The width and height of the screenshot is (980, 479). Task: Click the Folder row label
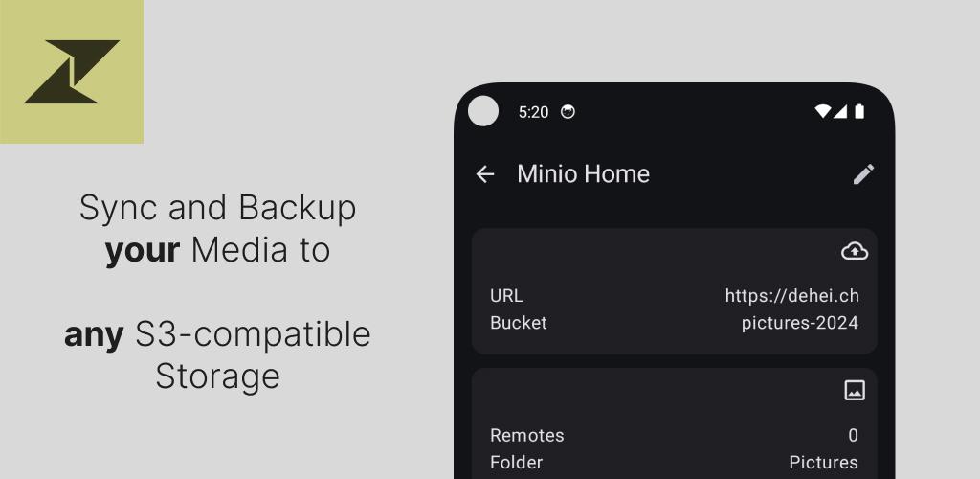click(x=516, y=462)
